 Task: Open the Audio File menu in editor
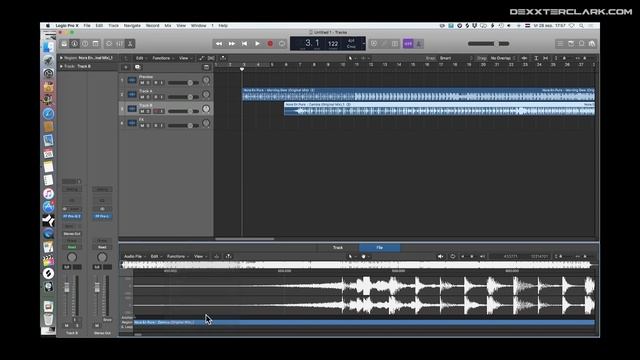point(134,256)
